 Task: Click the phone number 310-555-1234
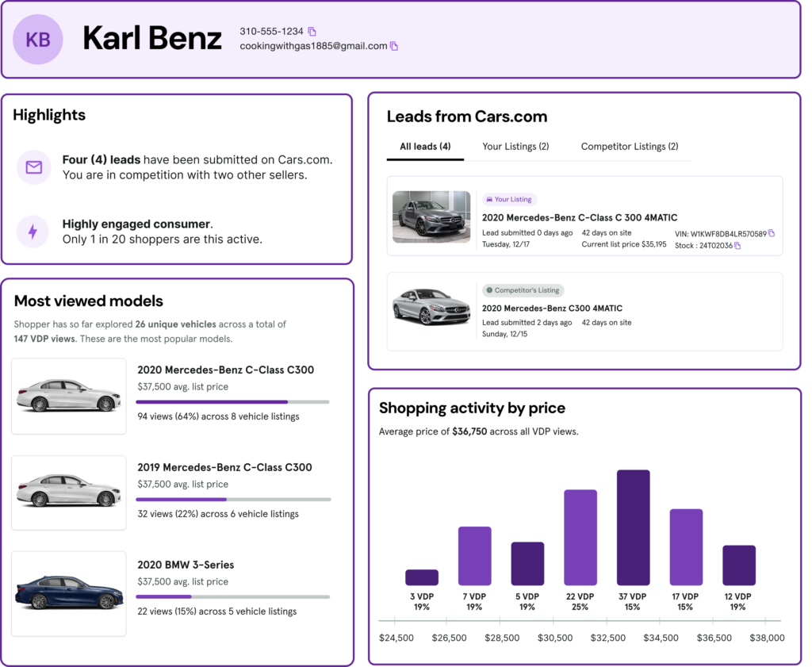click(271, 32)
